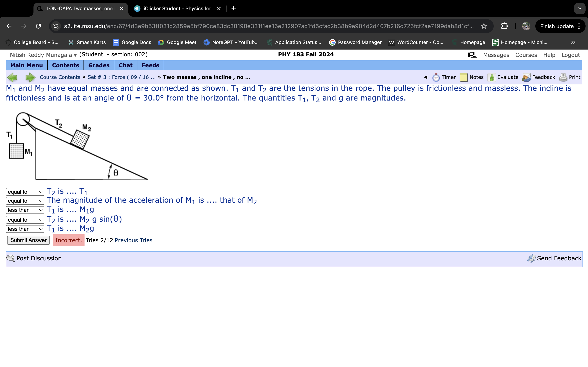Open dropdown for T2 versus M2 g sin(θ)
Image resolution: width=588 pixels, height=367 pixels.
click(25, 220)
